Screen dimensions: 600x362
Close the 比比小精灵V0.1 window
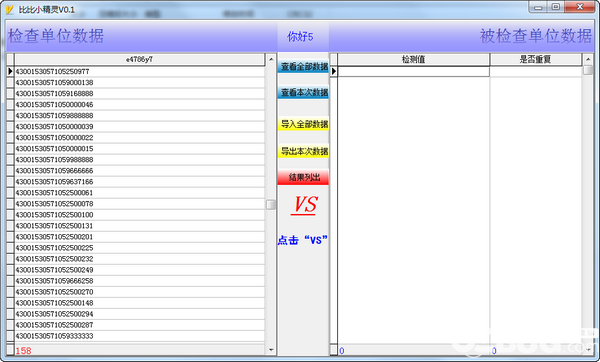pyautogui.click(x=579, y=7)
